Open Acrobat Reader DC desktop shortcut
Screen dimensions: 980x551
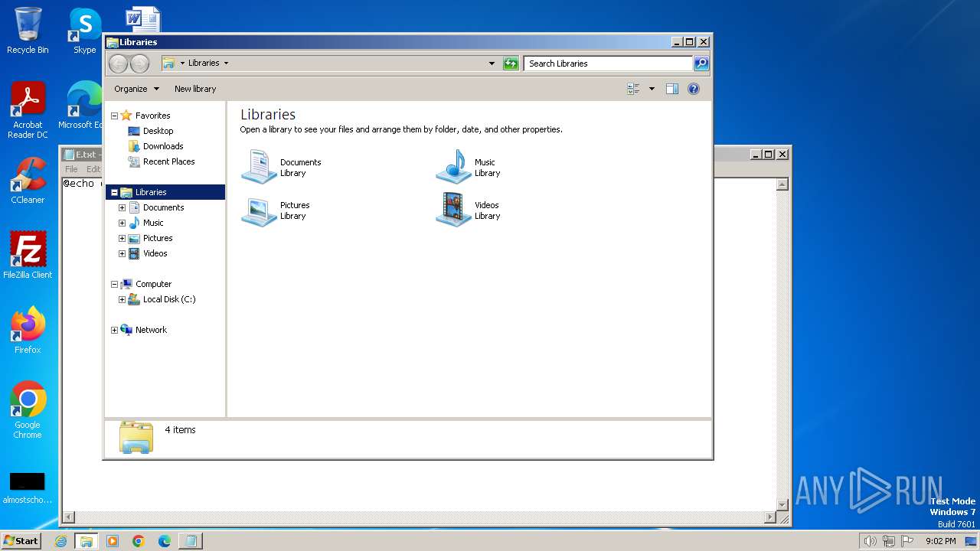click(x=28, y=110)
